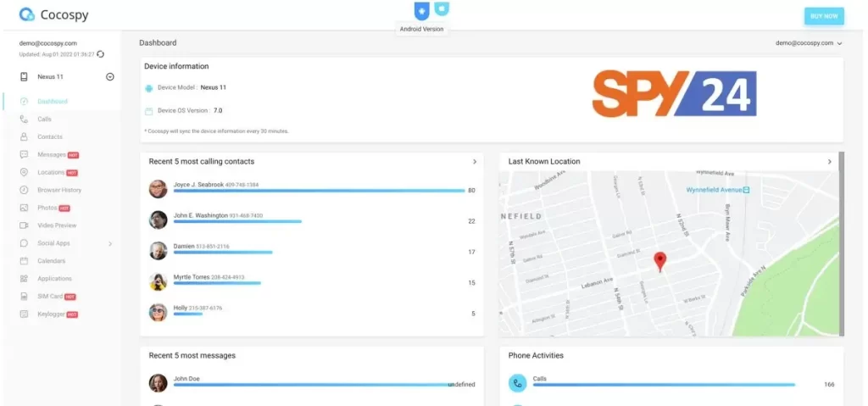The height and width of the screenshot is (406, 868).
Task: Click the Calendars icon in sidebar
Action: [24, 261]
